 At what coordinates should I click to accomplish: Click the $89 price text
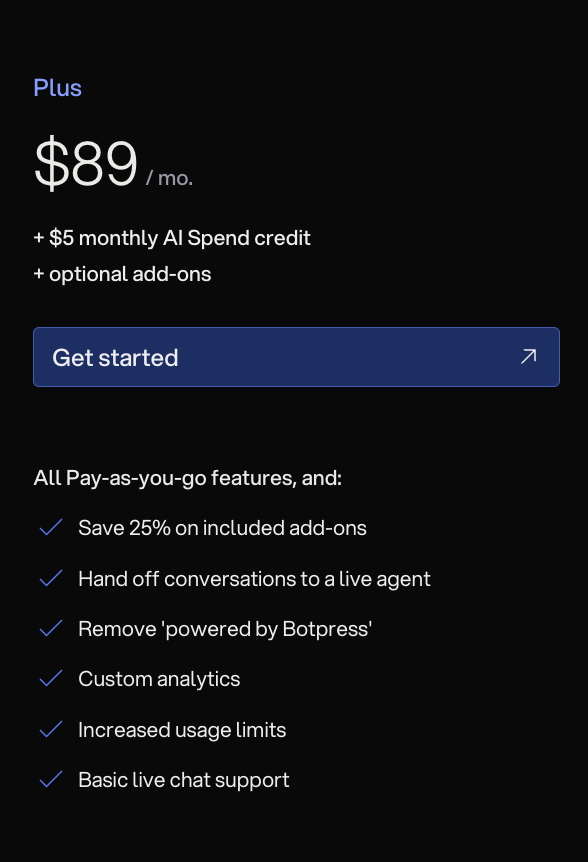tap(86, 163)
